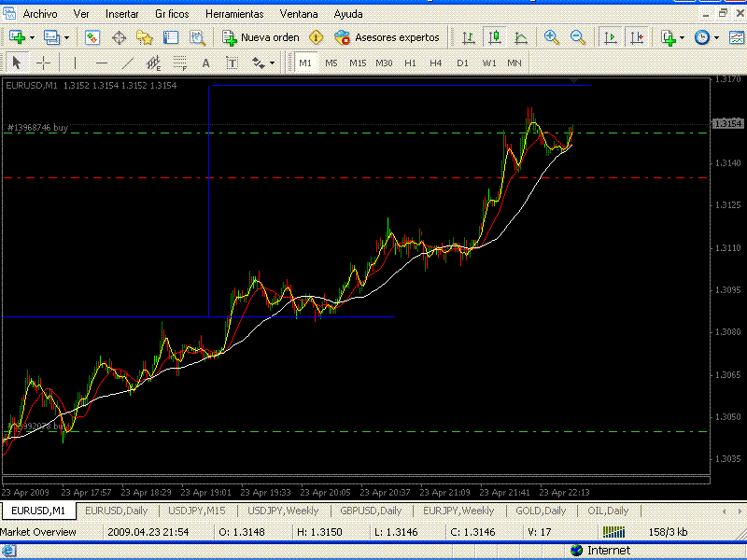Expand the arrows objects dropdown

click(x=272, y=63)
